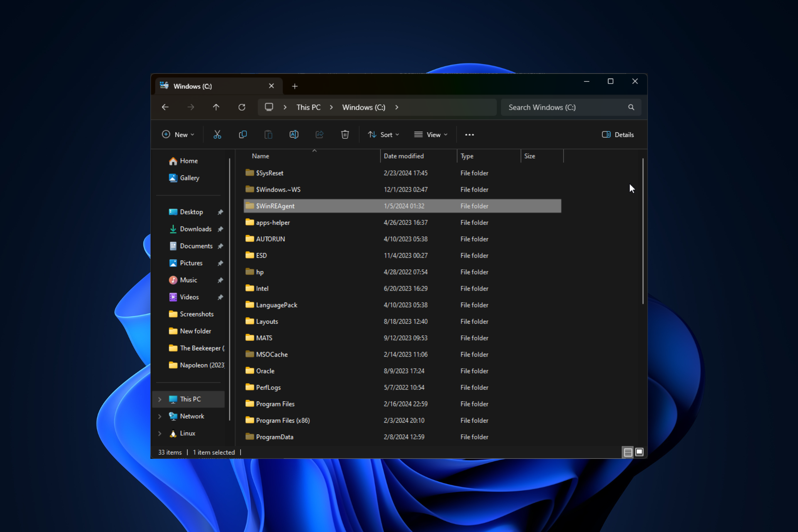
Task: Open Music in the sidebar
Action: pos(183,280)
